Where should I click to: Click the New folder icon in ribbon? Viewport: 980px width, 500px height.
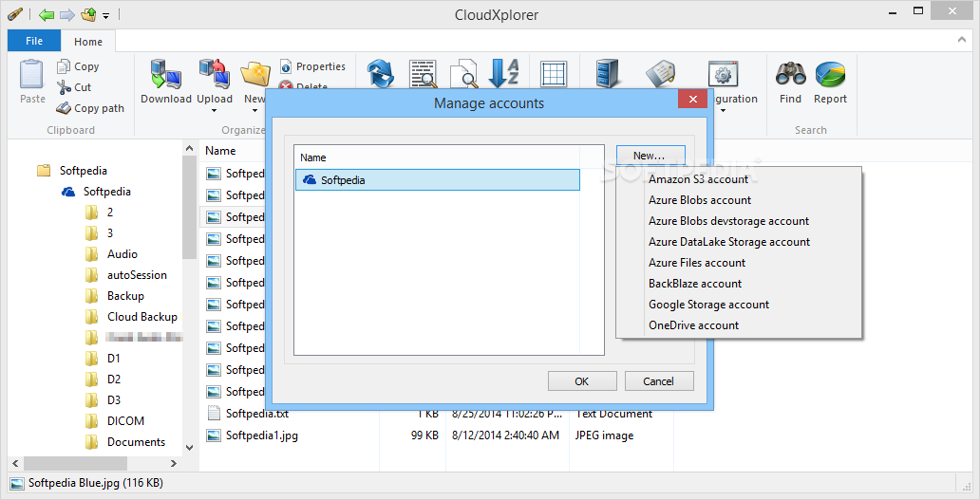[x=255, y=74]
